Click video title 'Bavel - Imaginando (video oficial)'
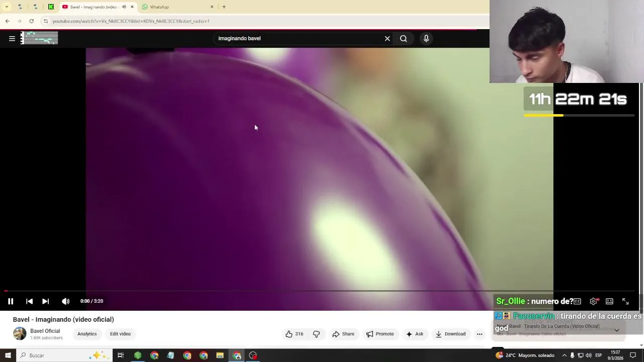The height and width of the screenshot is (362, 644). pos(63,319)
